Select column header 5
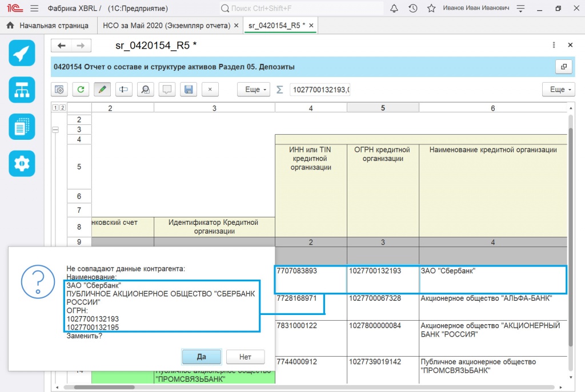Image resolution: width=585 pixels, height=392 pixels. 383,108
